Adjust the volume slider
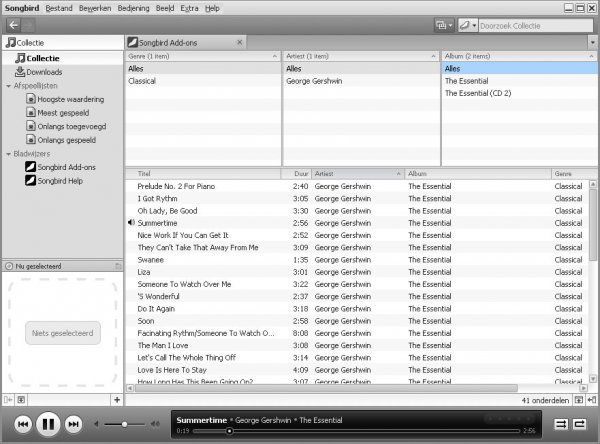 click(124, 425)
